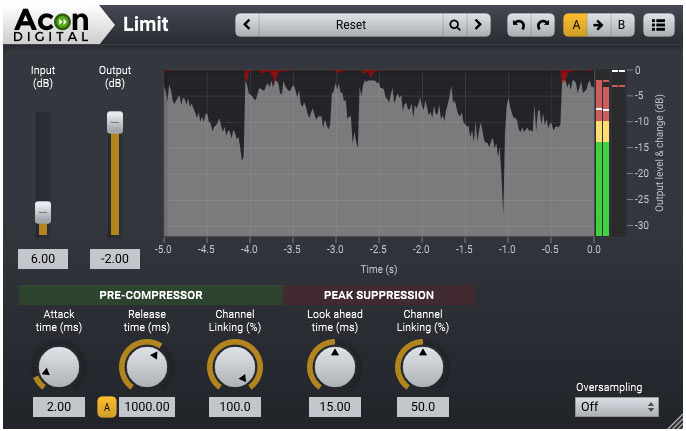This screenshot has height=431, width=686.
Task: Edit the Output dB value -2.00
Action: [115, 259]
